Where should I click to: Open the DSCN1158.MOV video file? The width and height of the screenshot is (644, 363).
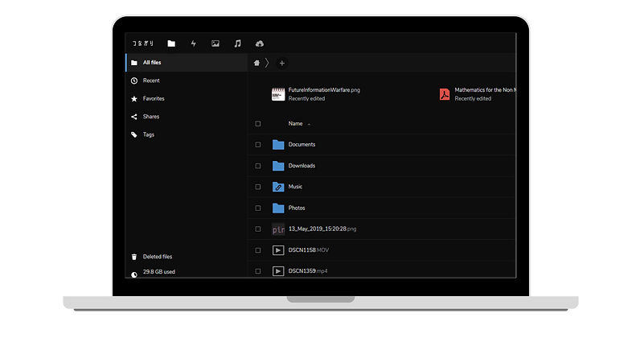(x=309, y=250)
